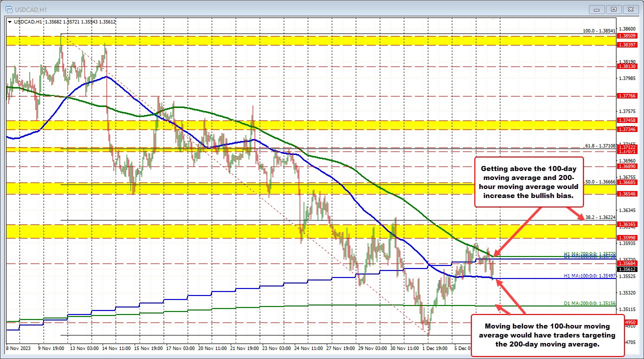The width and height of the screenshot is (644, 359).
Task: Select the 38.2 Fibonacci label at 1.36224
Action: (x=600, y=216)
